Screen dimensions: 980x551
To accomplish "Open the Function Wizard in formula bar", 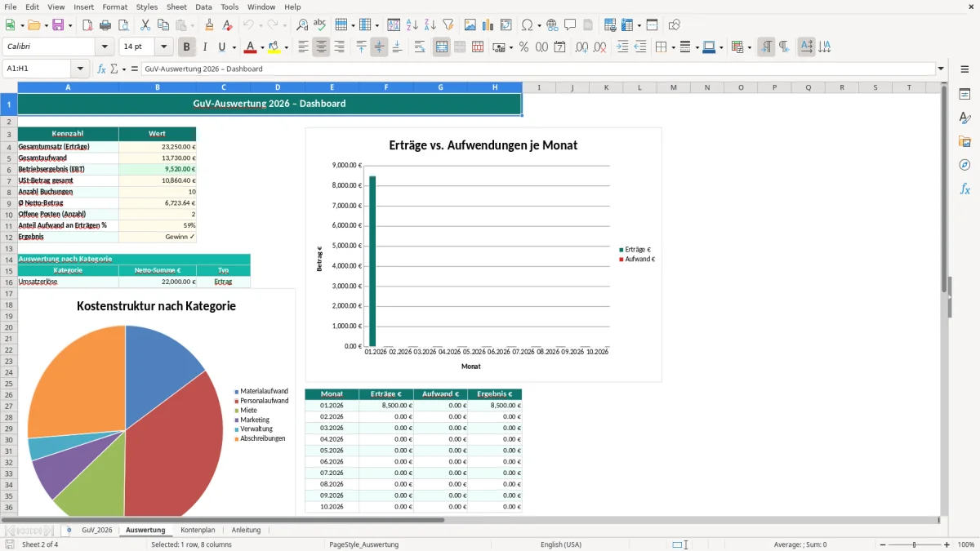I will tap(102, 69).
